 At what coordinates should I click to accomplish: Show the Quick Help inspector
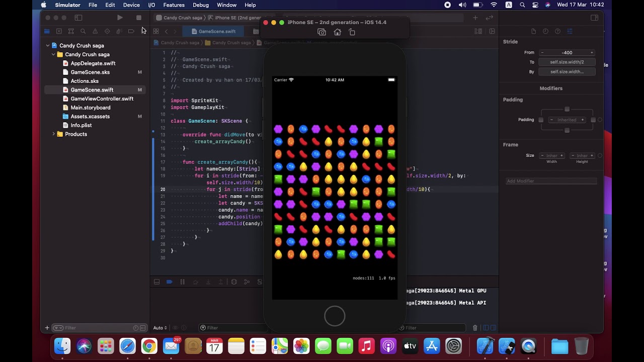(x=557, y=31)
